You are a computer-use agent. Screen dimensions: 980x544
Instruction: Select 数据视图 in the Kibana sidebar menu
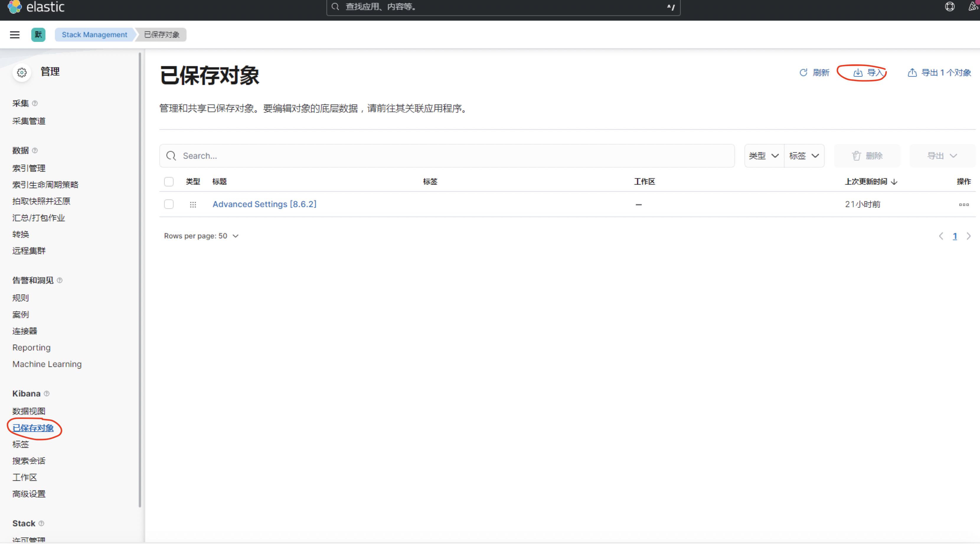tap(29, 411)
